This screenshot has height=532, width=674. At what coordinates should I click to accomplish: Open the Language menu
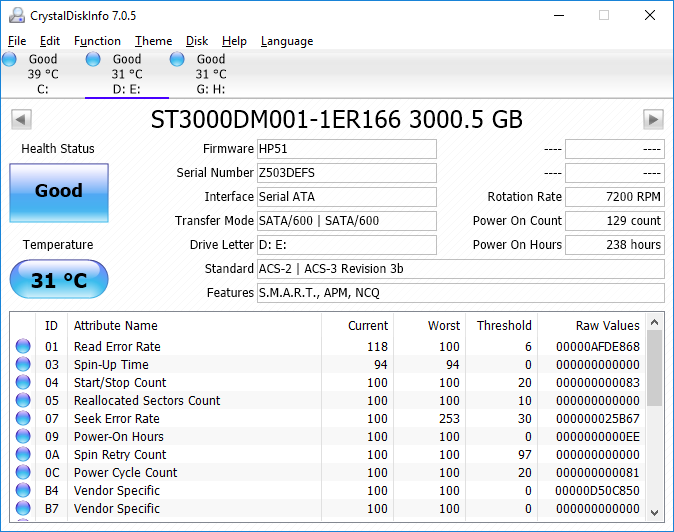point(286,41)
